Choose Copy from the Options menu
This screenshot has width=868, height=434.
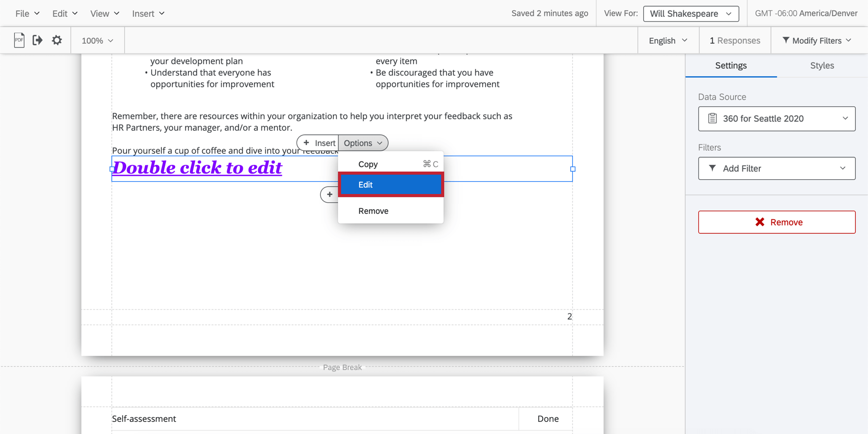click(391, 164)
